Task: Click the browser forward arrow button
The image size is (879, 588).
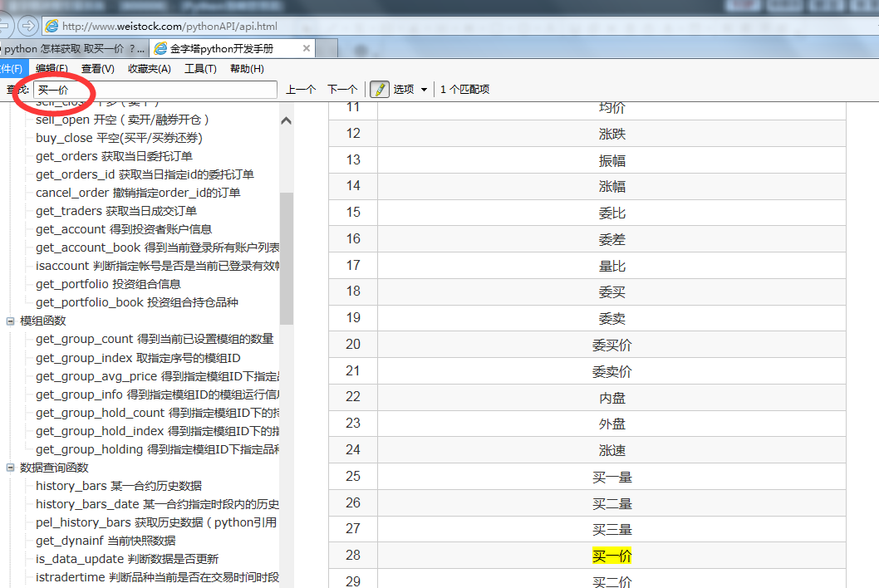Action: coord(27,26)
